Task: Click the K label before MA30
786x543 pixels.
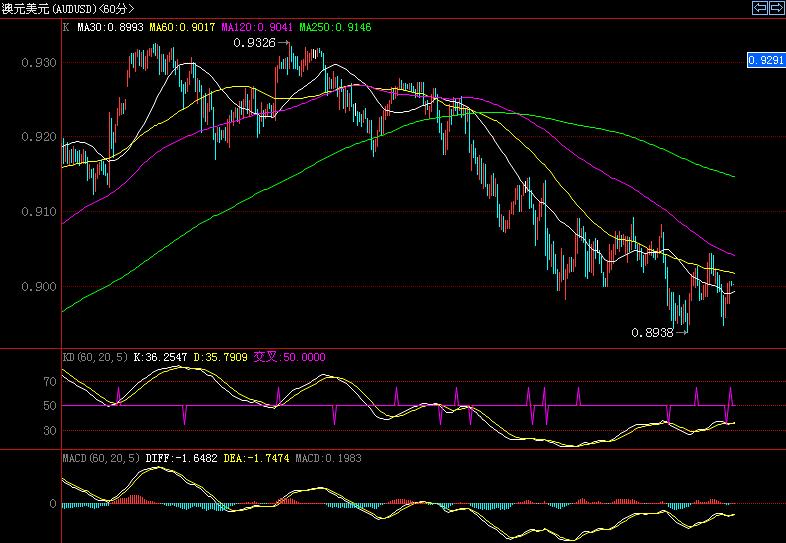Action: tap(66, 27)
